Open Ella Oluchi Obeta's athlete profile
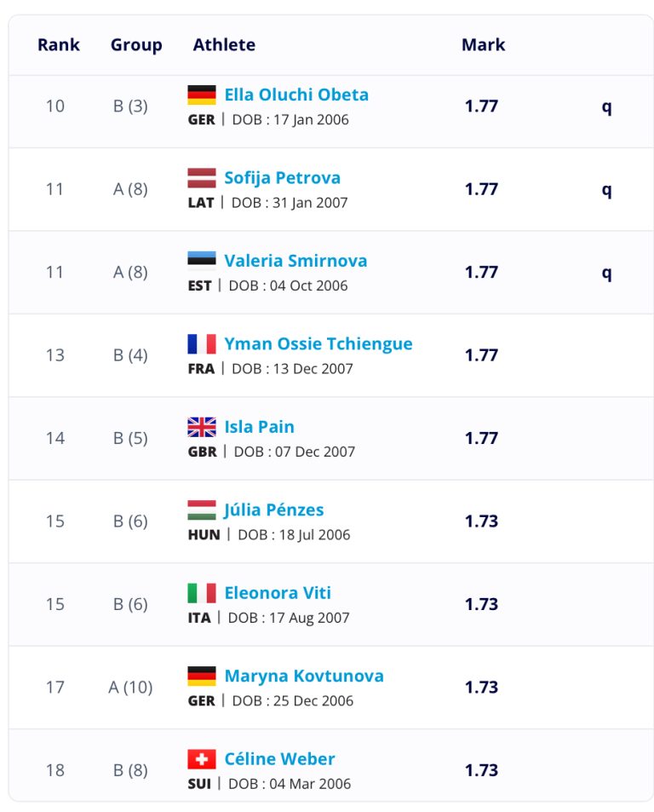654x812 pixels. (296, 95)
